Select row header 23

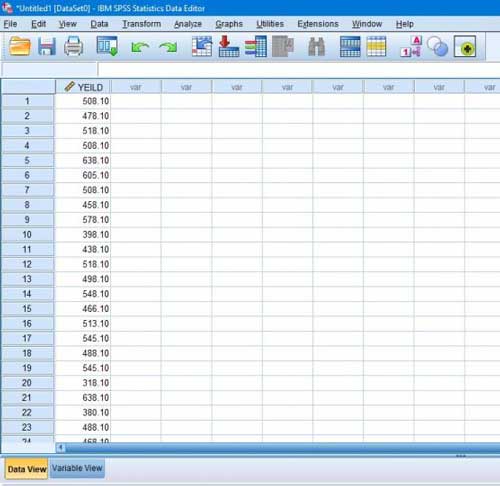coord(27,427)
